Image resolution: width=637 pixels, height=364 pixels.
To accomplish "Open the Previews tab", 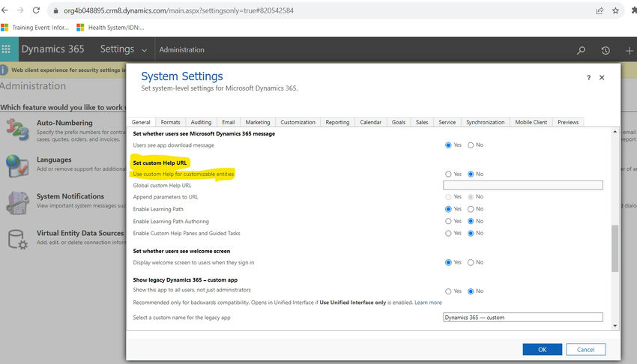I will point(568,122).
